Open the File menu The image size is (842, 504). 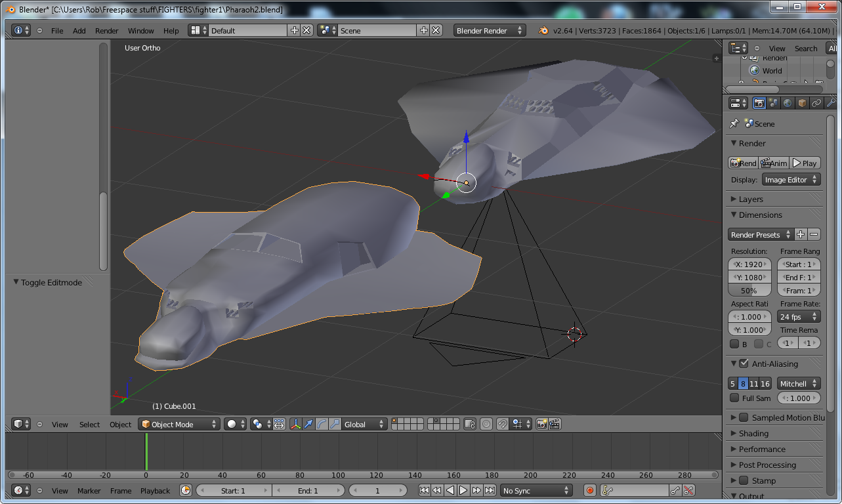click(57, 30)
